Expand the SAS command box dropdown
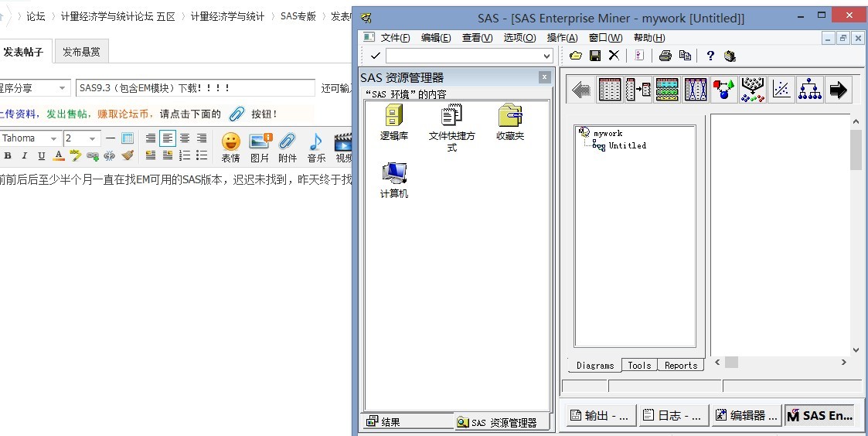The height and width of the screenshot is (436, 868). tap(547, 56)
